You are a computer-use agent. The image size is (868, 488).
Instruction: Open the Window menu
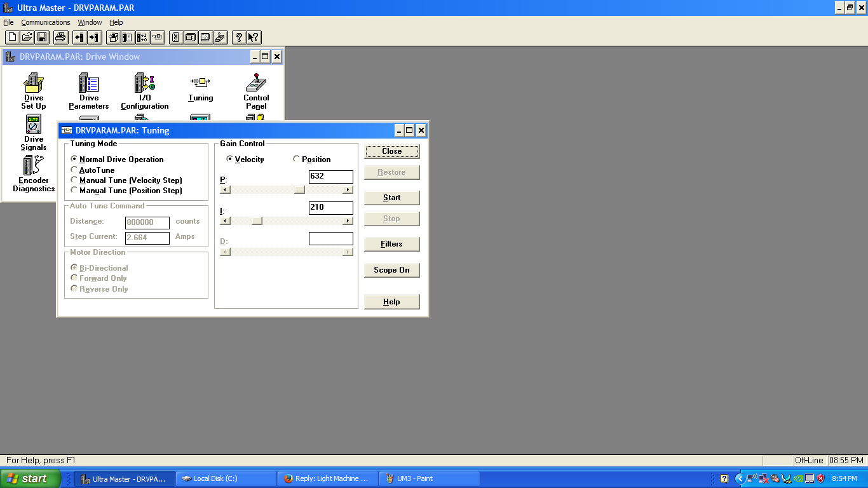tap(90, 22)
